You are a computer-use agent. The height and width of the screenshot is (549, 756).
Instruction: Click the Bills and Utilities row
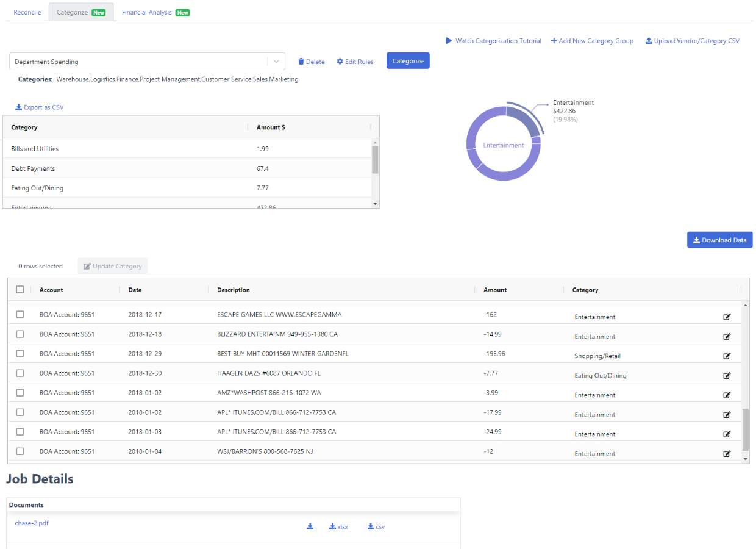coord(187,149)
